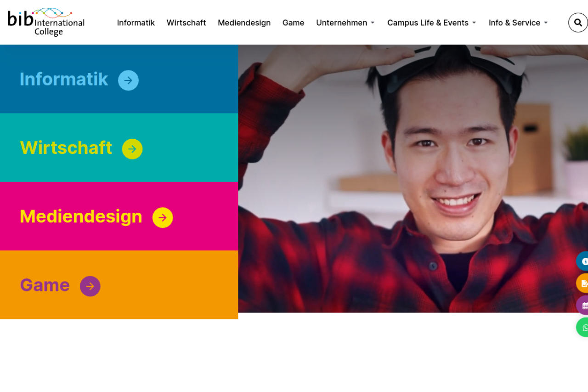
Task: Click the blue info floating button
Action: pos(582,261)
